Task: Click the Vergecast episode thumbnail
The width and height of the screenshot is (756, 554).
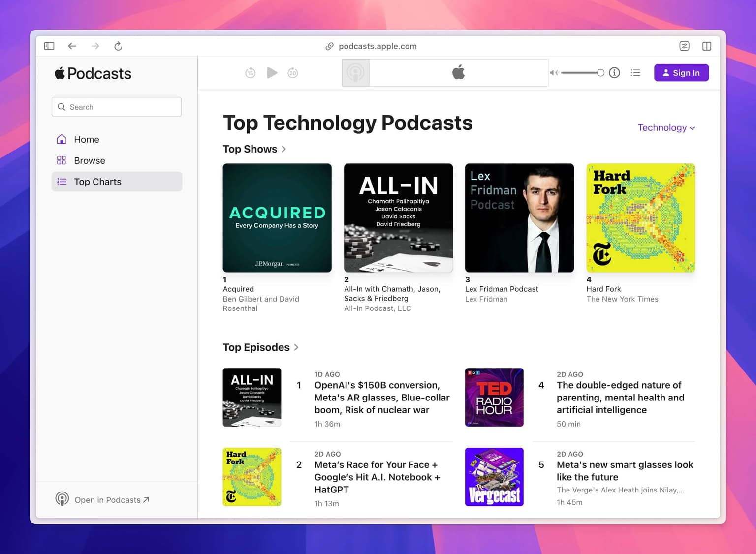Action: [494, 477]
